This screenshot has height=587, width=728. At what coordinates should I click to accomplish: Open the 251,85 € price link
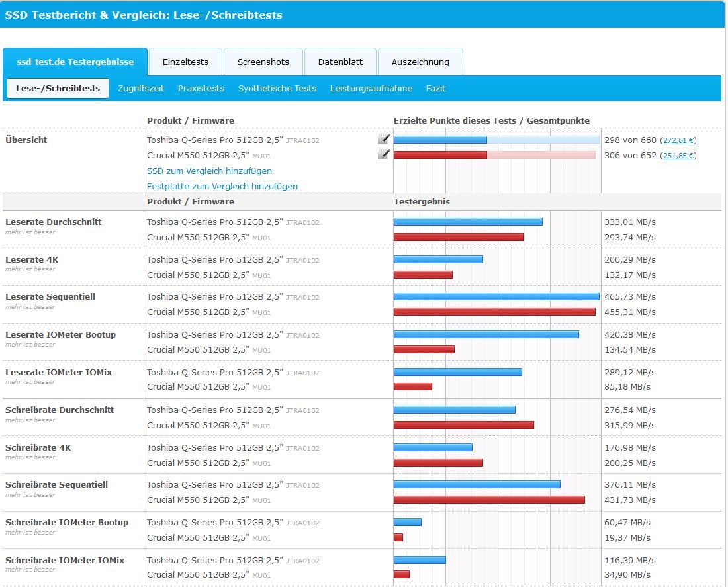click(x=678, y=156)
